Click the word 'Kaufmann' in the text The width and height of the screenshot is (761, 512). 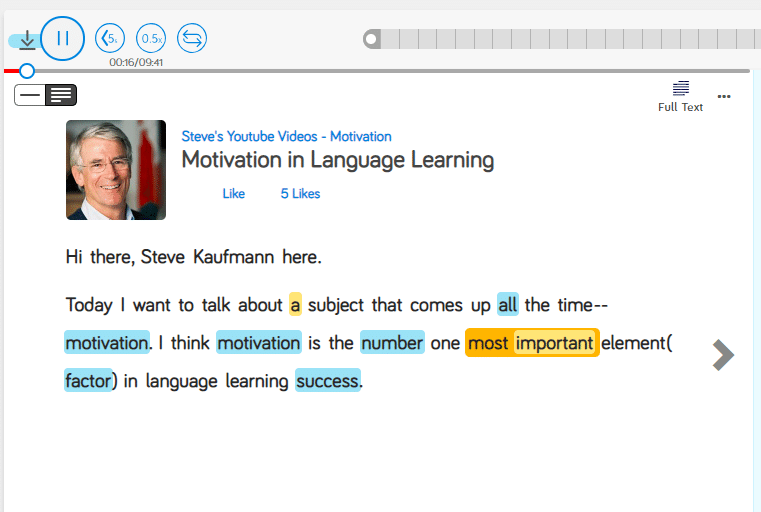coord(234,257)
